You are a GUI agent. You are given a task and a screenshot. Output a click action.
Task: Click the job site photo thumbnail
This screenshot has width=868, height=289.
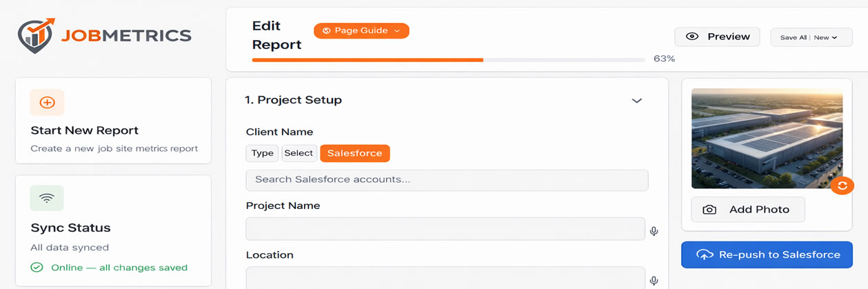click(766, 138)
